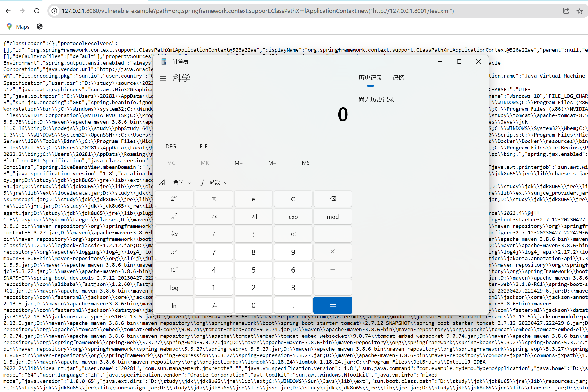Bookmark page with the star icon

coord(580,11)
